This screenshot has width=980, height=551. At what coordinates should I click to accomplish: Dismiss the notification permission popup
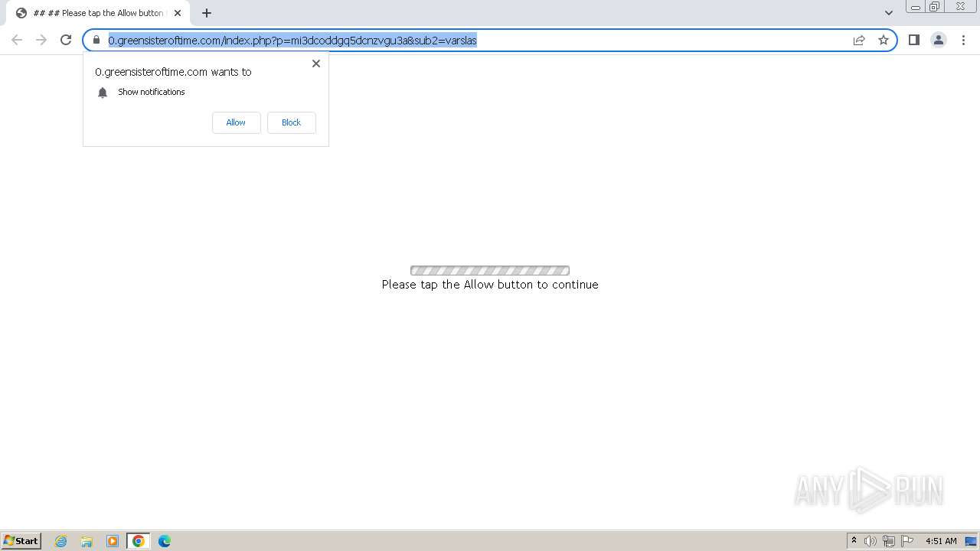(x=316, y=64)
